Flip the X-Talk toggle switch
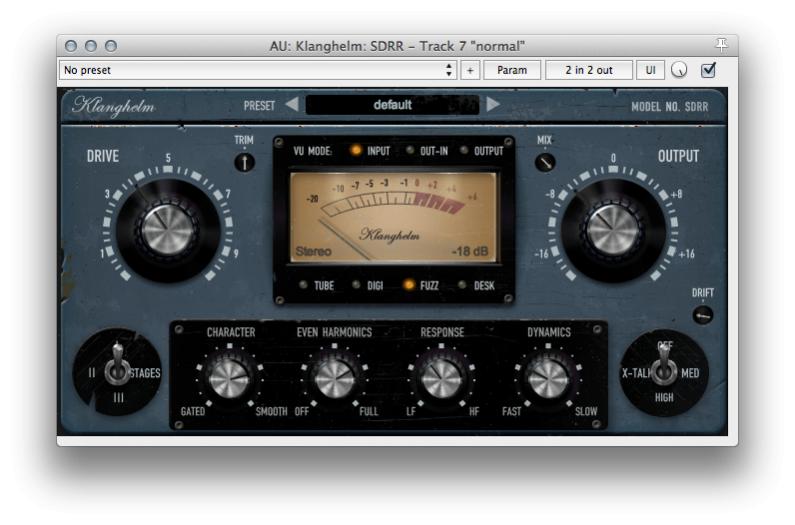The width and height of the screenshot is (795, 525). (664, 366)
